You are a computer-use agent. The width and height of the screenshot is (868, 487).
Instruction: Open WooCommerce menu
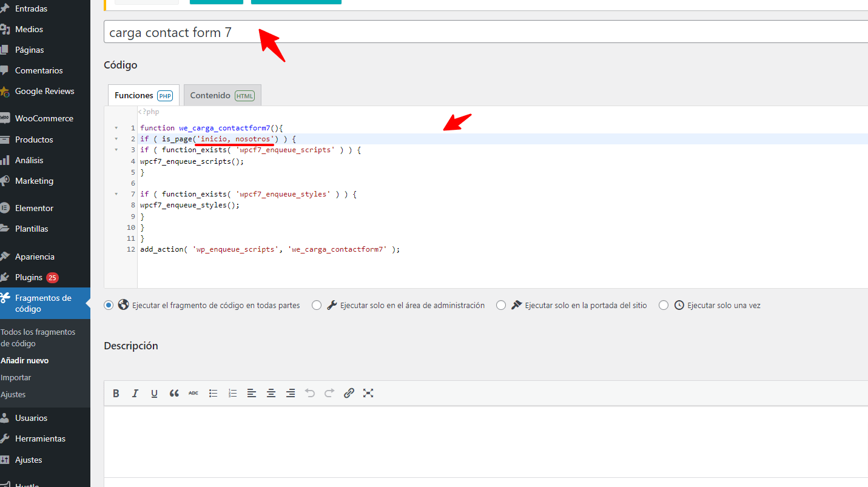pyautogui.click(x=45, y=118)
